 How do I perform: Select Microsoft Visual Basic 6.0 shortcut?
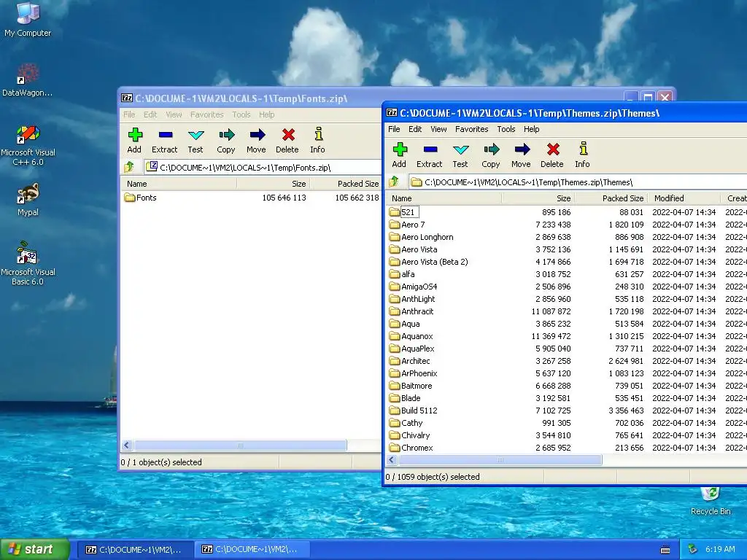tap(28, 263)
